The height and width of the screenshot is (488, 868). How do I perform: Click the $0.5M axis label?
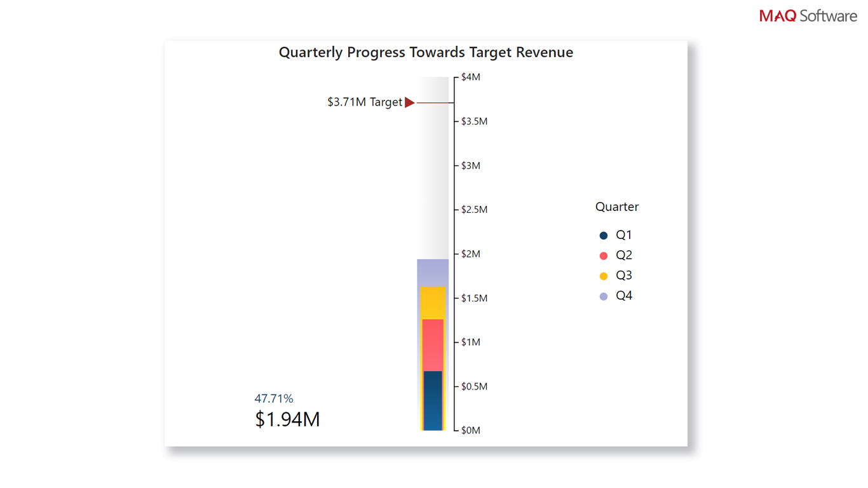475,386
